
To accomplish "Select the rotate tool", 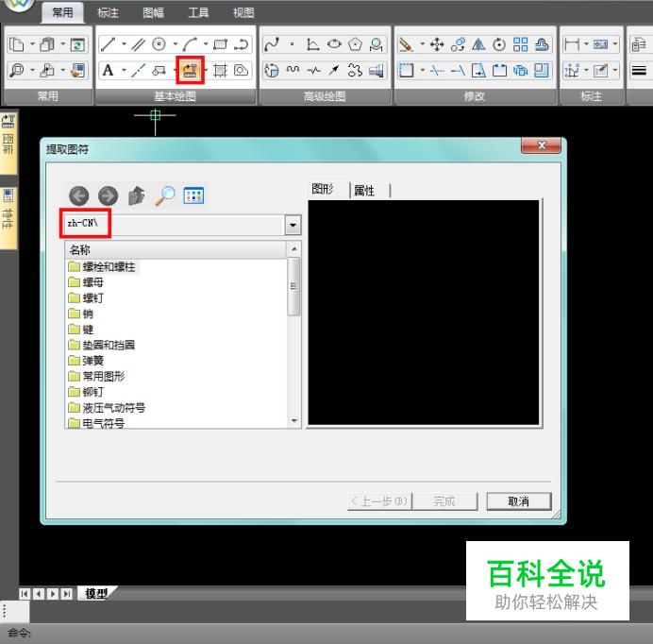I will [x=499, y=44].
